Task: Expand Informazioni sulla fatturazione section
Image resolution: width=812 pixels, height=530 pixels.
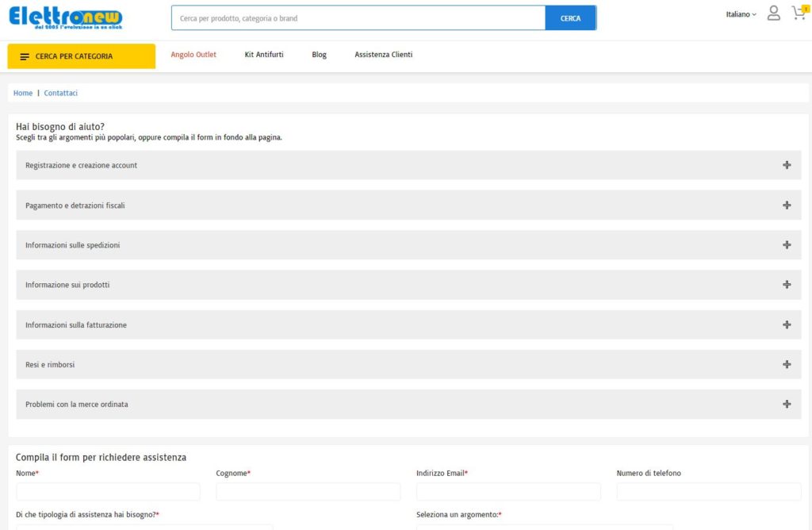Action: click(x=408, y=325)
